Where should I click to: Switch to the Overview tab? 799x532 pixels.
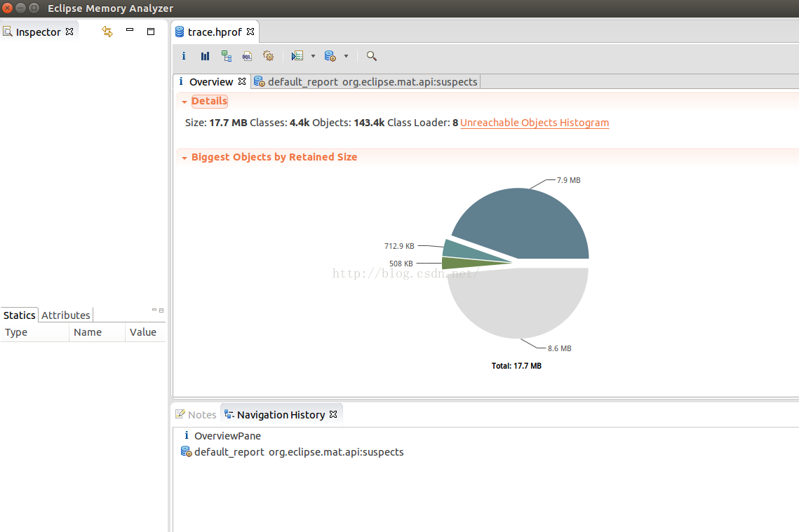(x=211, y=82)
